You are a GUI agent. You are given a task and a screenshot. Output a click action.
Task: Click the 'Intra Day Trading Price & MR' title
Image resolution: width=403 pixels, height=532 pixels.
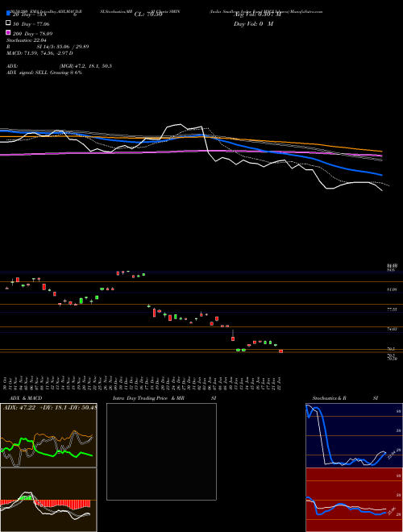(148, 398)
